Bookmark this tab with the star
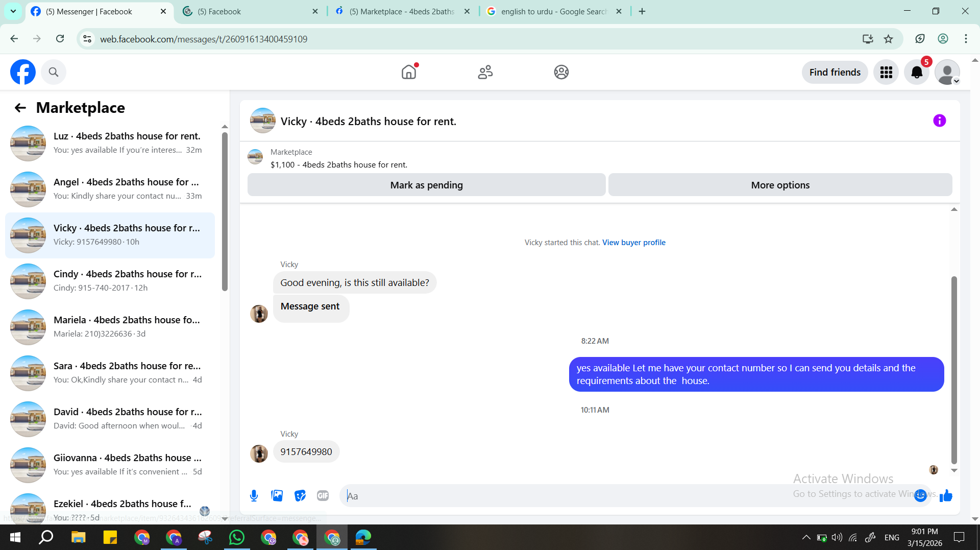Viewport: 980px width, 550px height. [x=889, y=39]
